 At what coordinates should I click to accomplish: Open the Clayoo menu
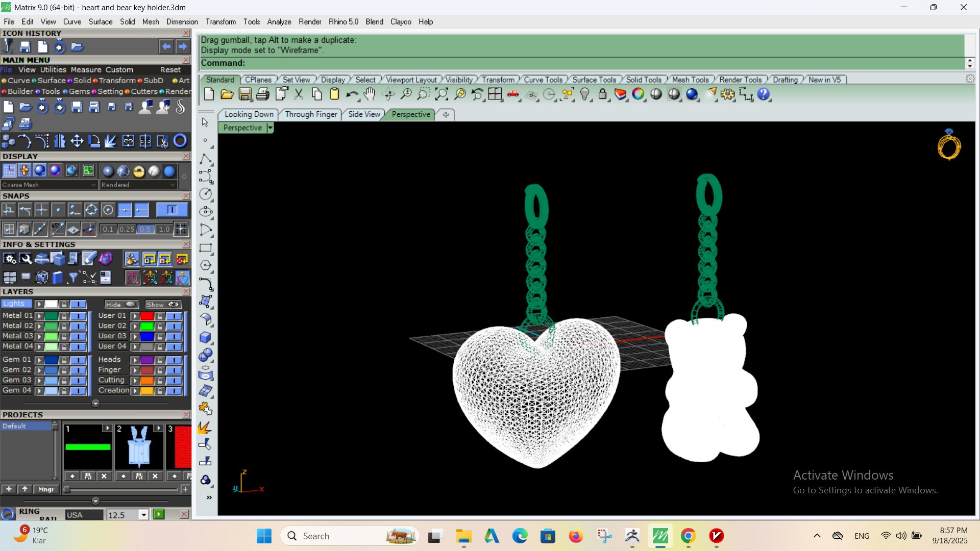(x=401, y=22)
